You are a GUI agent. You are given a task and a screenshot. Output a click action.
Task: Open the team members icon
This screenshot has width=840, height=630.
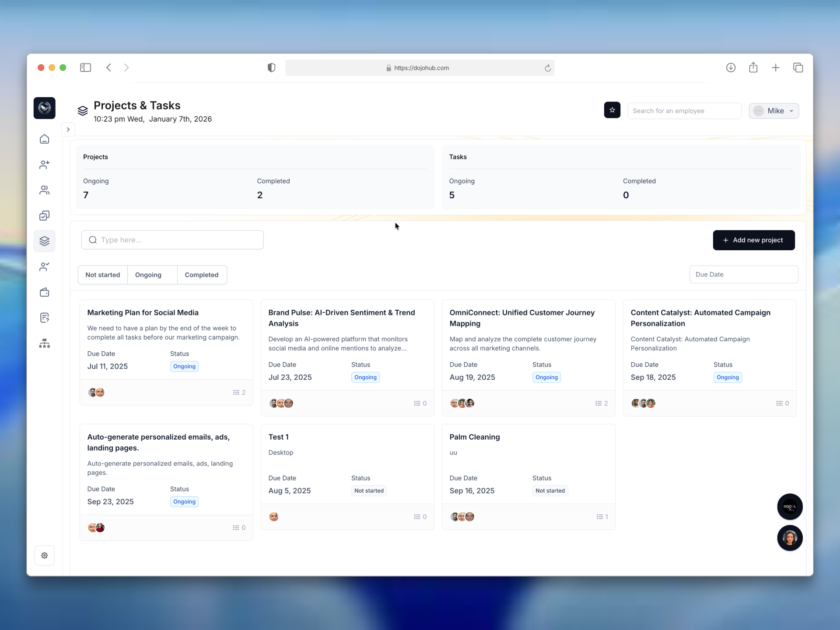point(44,190)
